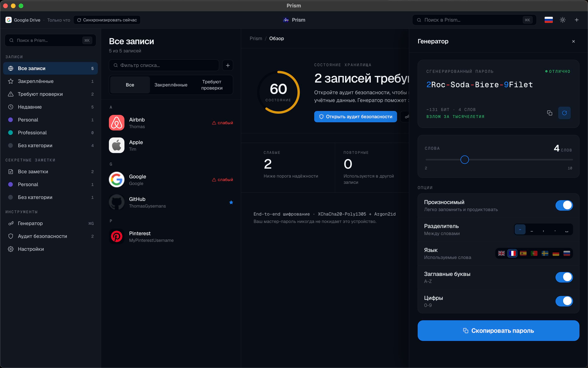Click Скопировать пароль button
This screenshot has width=588, height=368.
point(498,331)
